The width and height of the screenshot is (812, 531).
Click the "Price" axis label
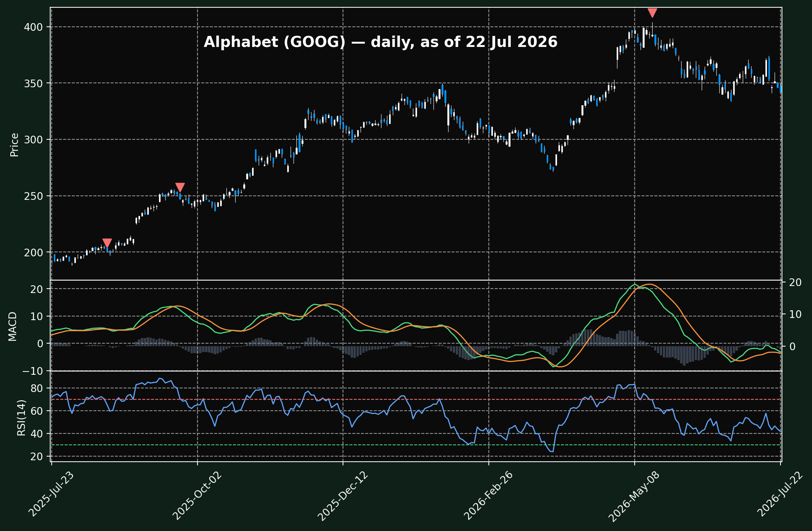(x=14, y=145)
